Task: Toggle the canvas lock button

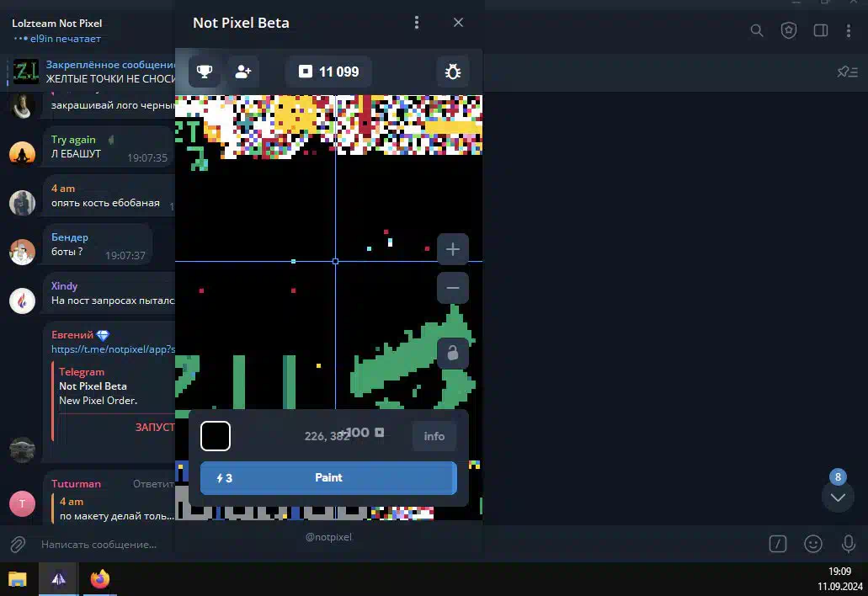Action: coord(453,353)
